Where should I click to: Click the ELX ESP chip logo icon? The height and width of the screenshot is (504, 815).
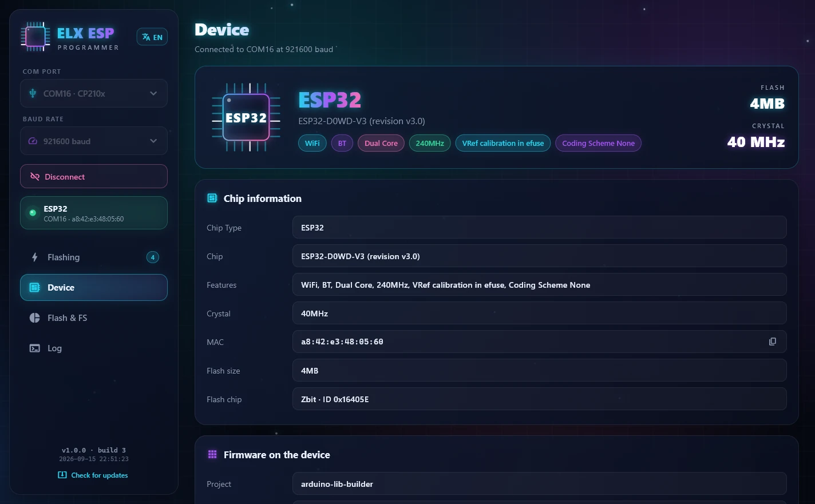coord(35,37)
